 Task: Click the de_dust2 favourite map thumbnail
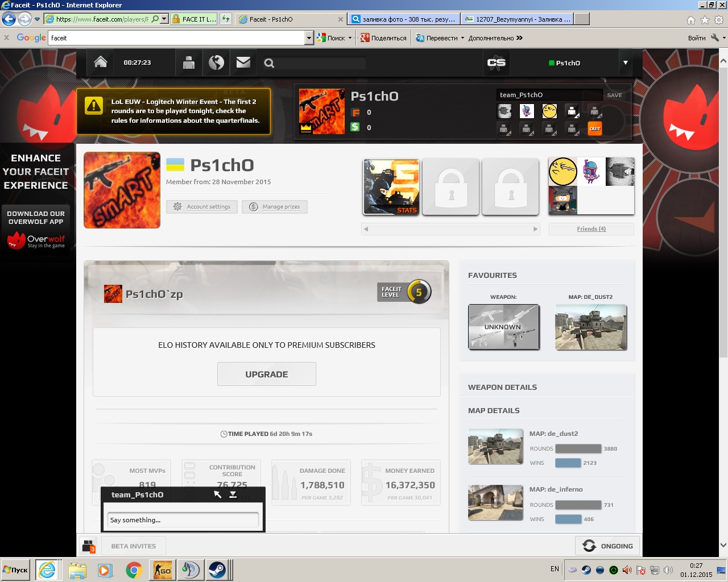[591, 327]
